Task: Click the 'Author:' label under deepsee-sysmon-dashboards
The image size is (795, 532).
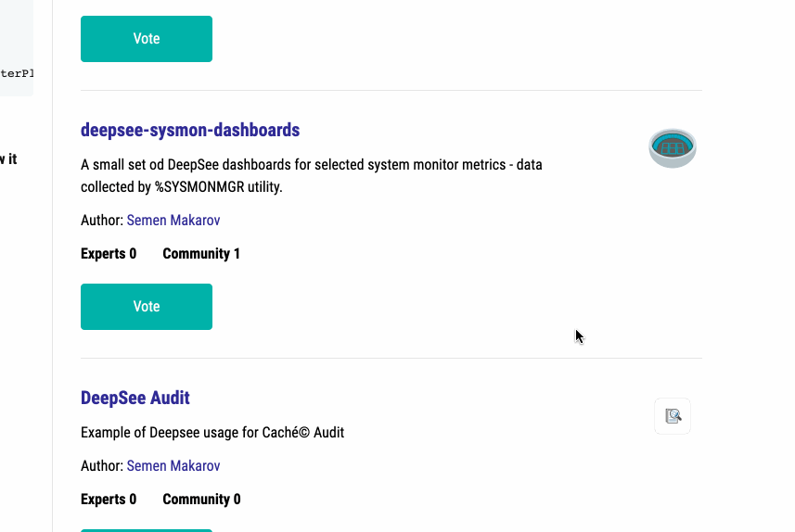Action: 102,221
